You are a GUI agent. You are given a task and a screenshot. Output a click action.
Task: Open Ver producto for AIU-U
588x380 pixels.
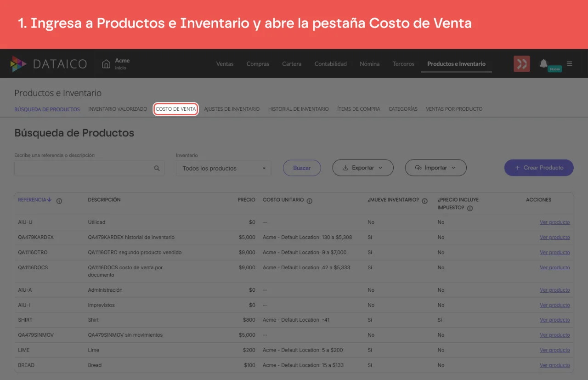point(554,222)
